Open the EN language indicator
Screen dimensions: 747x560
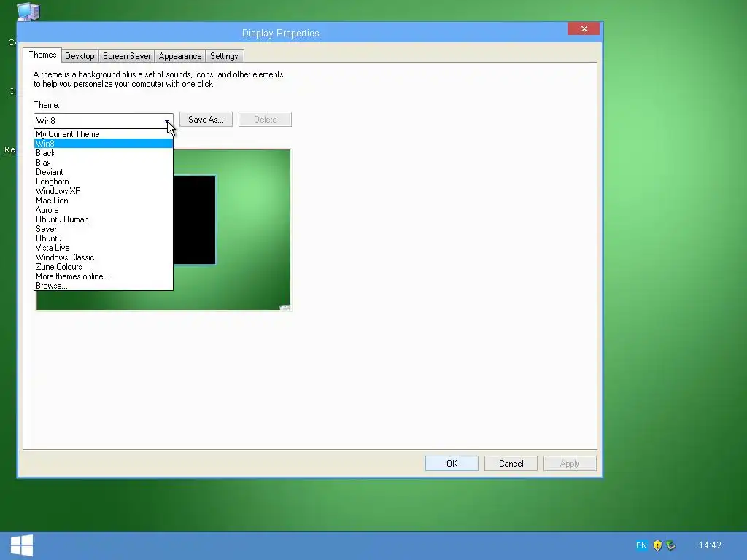[x=641, y=545]
